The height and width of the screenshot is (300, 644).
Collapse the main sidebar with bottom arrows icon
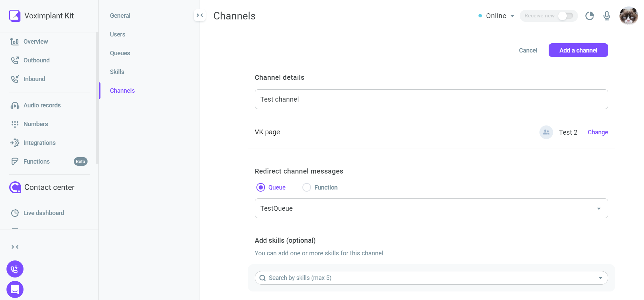tap(15, 247)
